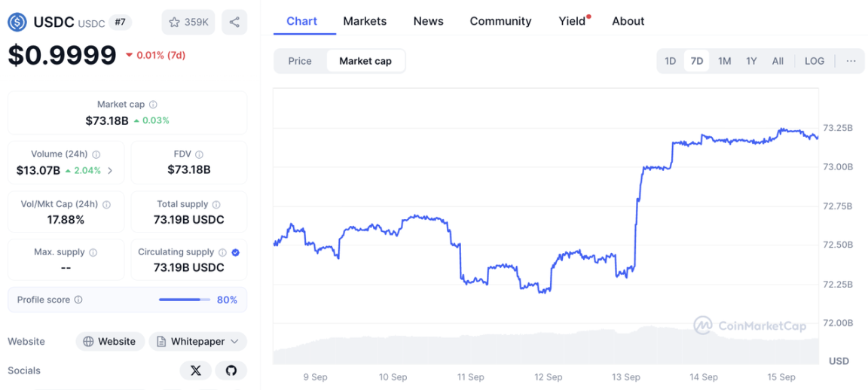Open the chart's three-dot more options menu
Image resolution: width=868 pixels, height=390 pixels.
851,61
